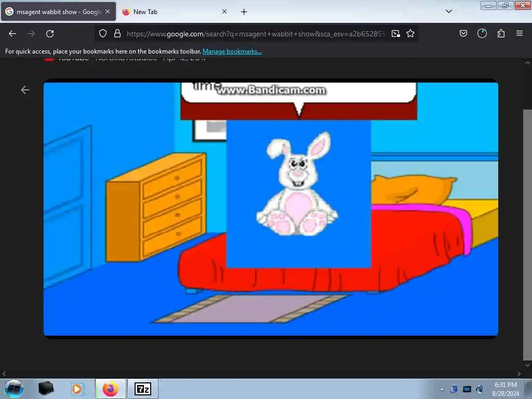
Task: Go back with the browser back arrow
Action: click(x=12, y=34)
